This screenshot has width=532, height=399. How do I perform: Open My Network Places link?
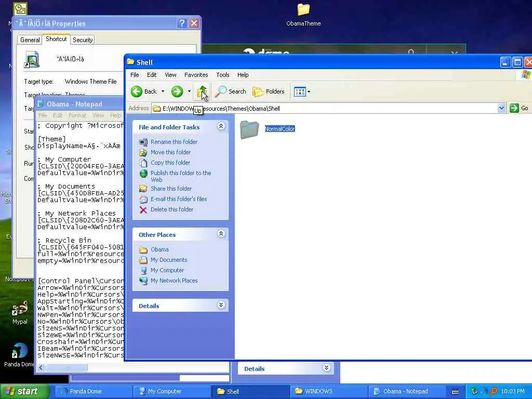174,281
